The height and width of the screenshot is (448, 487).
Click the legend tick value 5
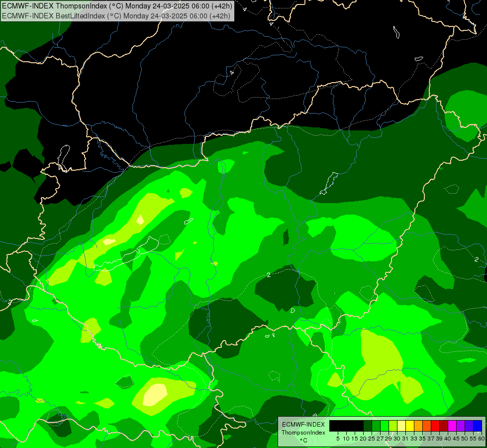[338, 439]
